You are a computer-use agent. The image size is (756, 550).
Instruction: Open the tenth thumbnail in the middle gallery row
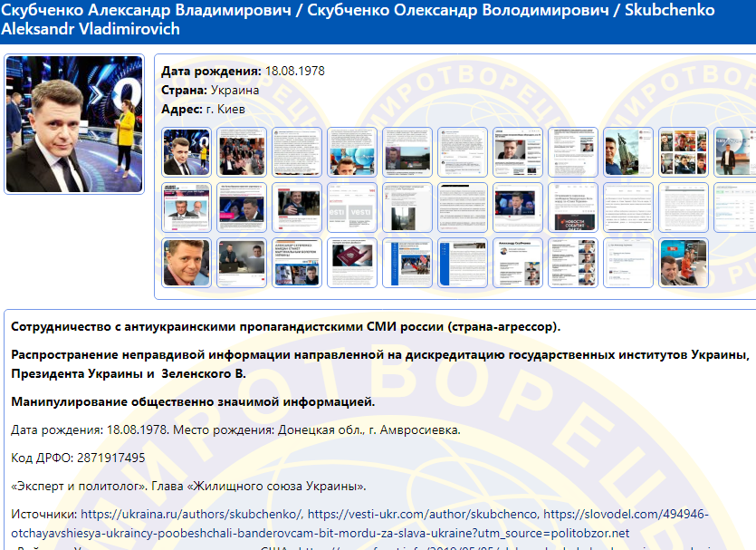coord(684,207)
